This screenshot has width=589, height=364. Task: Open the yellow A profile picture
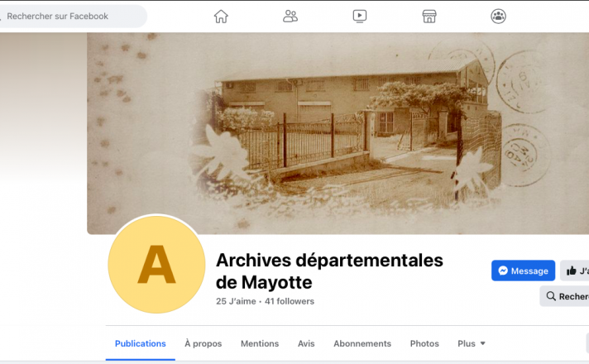156,266
